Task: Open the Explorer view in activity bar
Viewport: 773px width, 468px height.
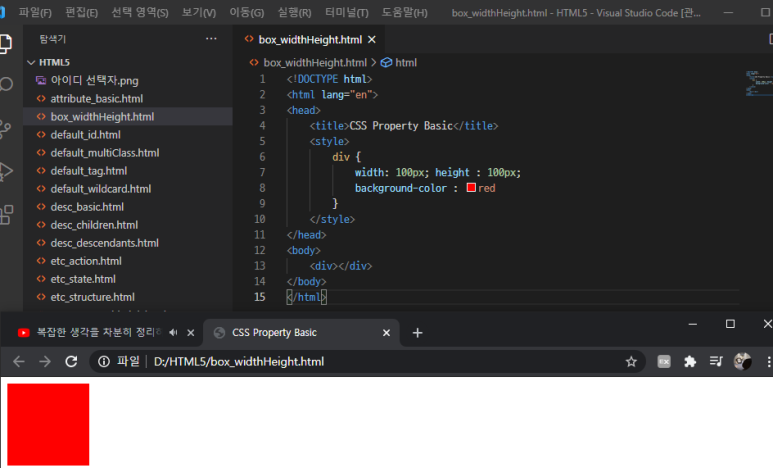Action: 5,43
